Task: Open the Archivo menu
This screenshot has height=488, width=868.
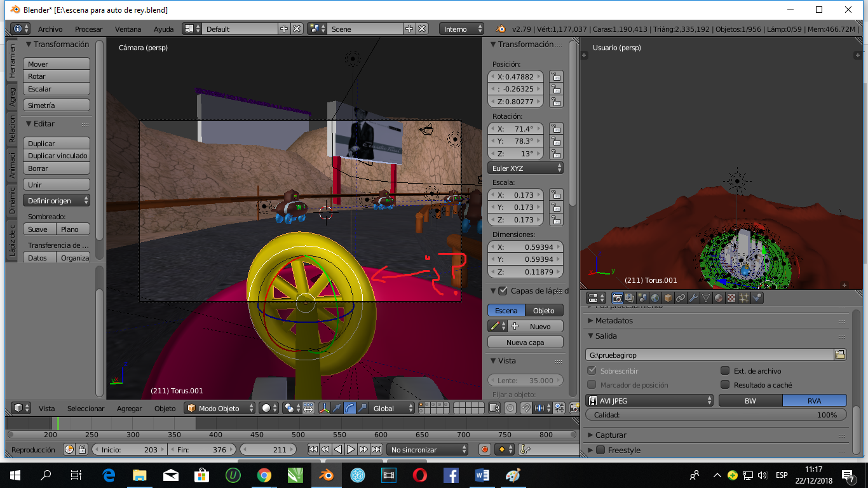Action: click(x=50, y=29)
